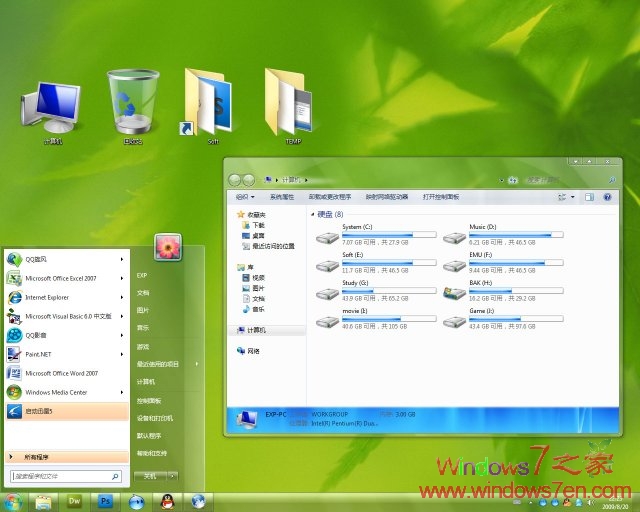Open Soft (E:) drive in Explorer

(x=376, y=263)
